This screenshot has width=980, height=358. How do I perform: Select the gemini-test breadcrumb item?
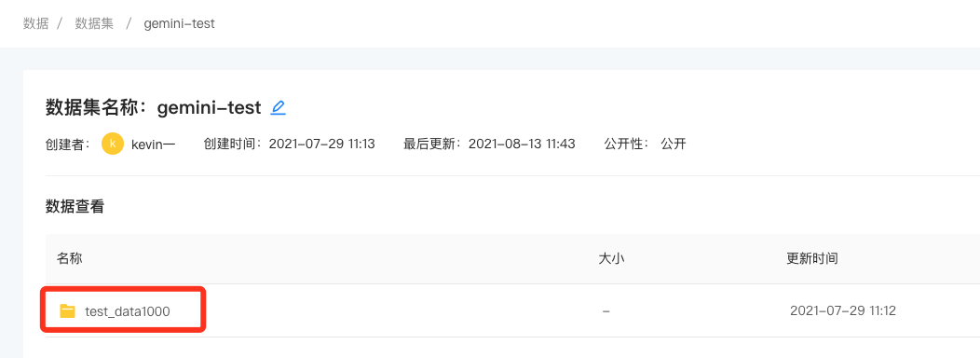180,24
